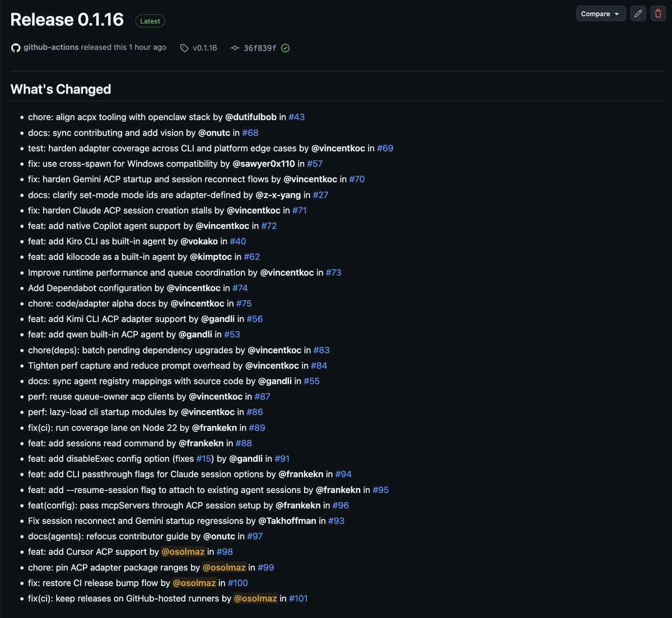Viewport: 672px width, 618px height.
Task: Open @gandli mention on Kimi CLI line
Action: pos(218,319)
